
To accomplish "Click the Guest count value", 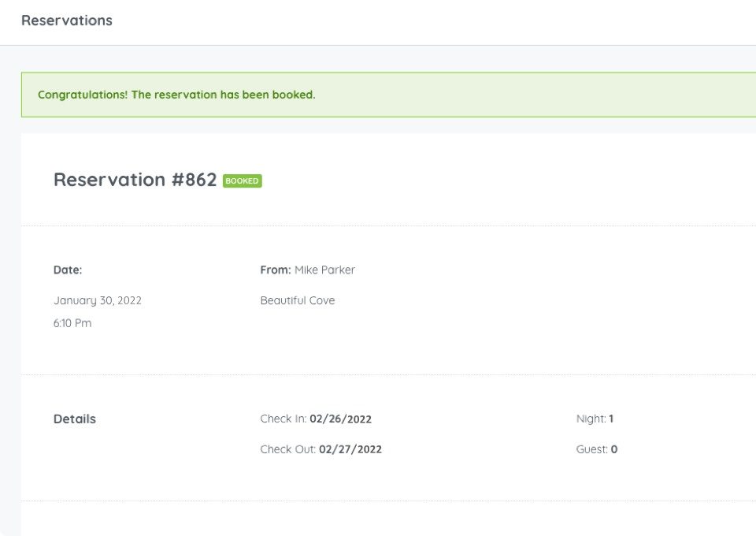I will coord(613,449).
